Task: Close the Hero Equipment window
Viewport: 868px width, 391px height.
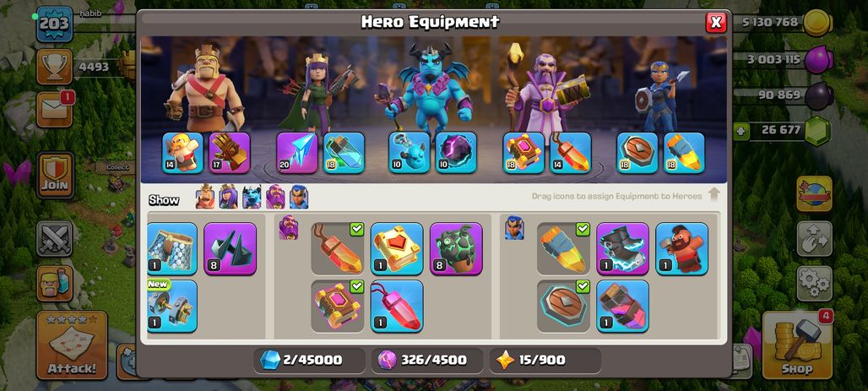Action: pos(716,22)
